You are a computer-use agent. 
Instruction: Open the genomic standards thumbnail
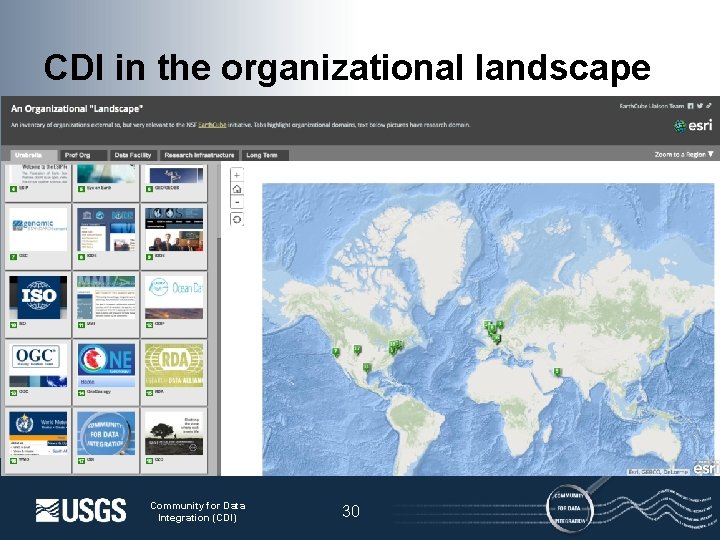pos(38,229)
